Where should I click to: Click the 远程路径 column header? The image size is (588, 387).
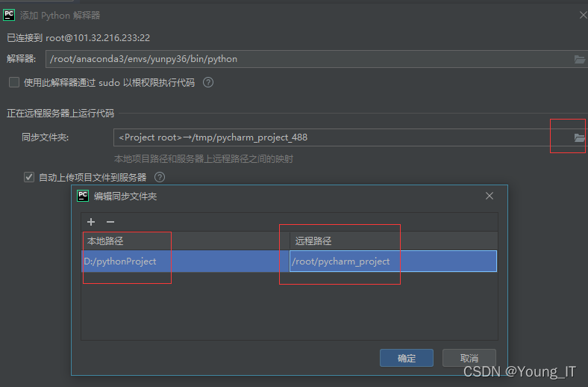394,241
